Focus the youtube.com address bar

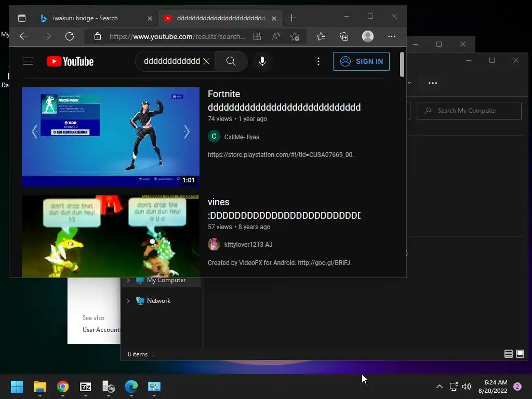click(x=178, y=36)
